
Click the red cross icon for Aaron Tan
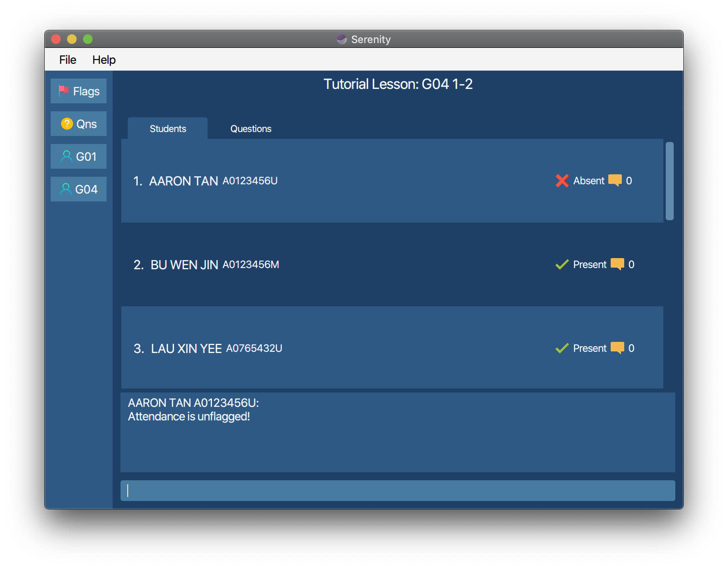562,181
